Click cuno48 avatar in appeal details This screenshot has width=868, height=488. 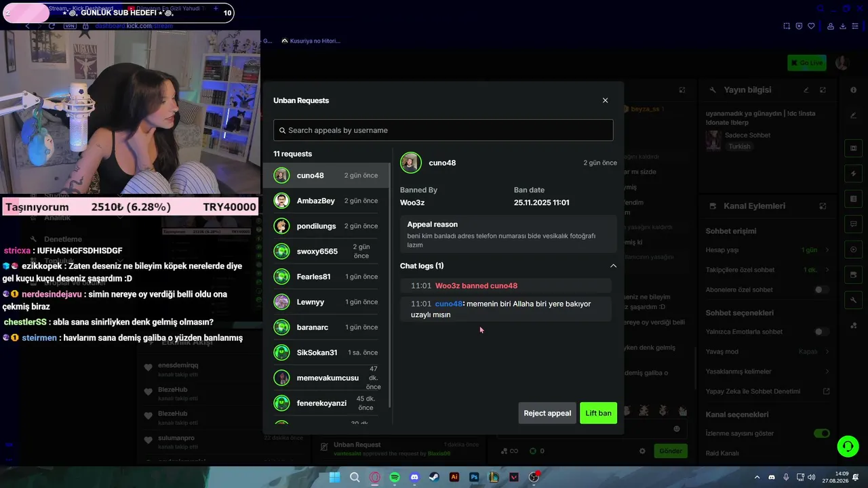[411, 163]
